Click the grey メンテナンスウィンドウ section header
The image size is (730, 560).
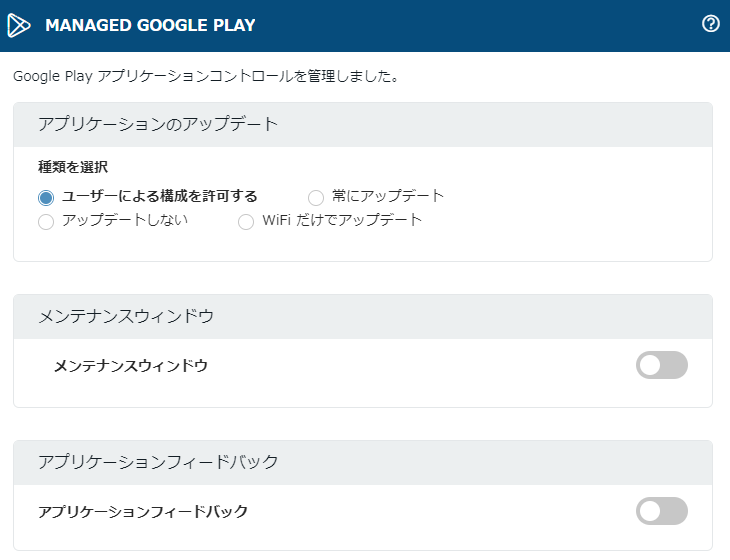[126, 317]
